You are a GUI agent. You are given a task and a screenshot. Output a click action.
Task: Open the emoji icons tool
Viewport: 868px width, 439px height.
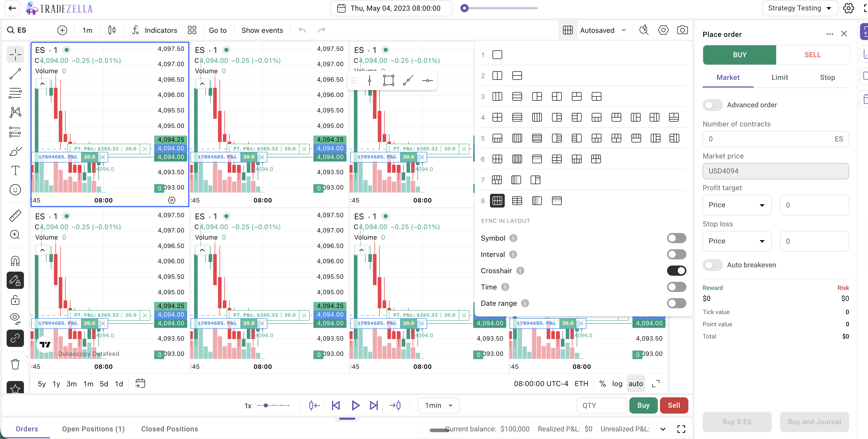coord(15,190)
